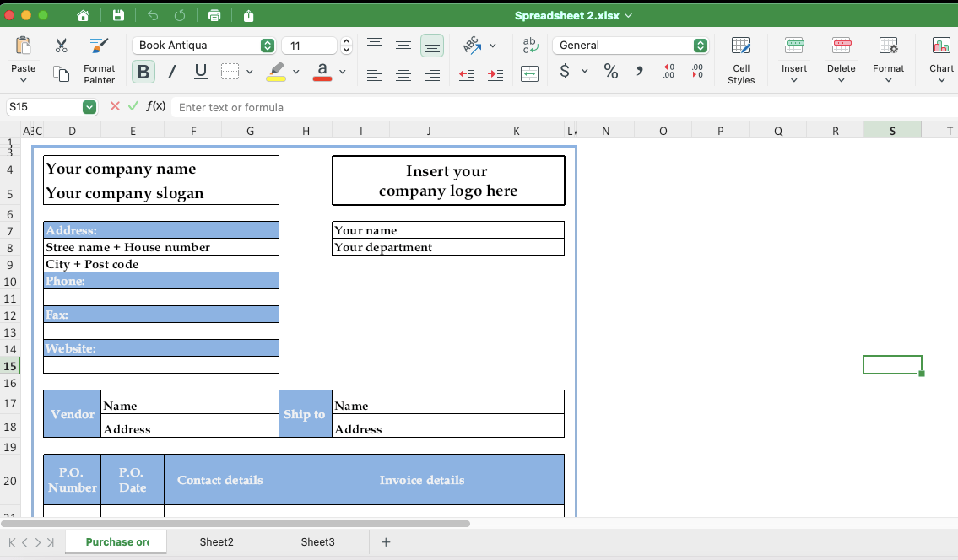Apply percent style format
Image resolution: width=958 pixels, height=560 pixels.
[x=611, y=72]
